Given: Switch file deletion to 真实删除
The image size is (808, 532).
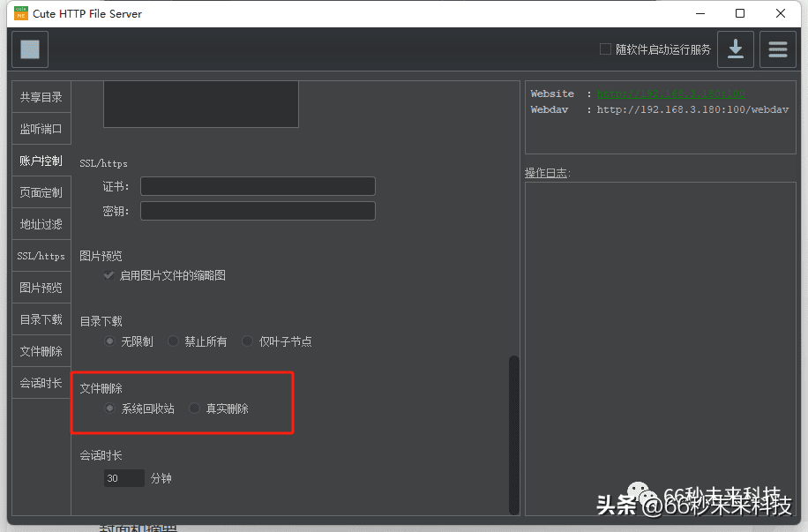Looking at the screenshot, I should [194, 408].
